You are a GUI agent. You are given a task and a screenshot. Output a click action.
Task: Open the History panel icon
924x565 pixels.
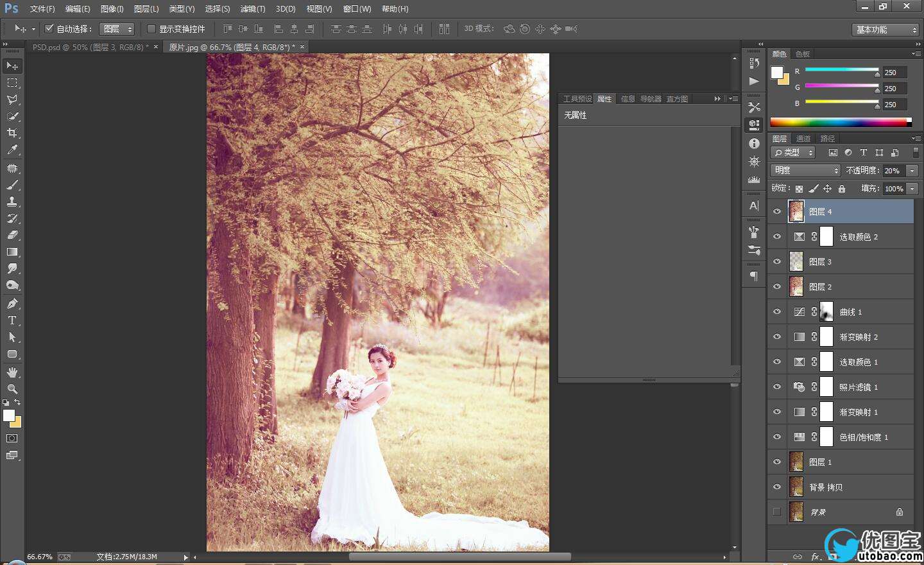[754, 63]
